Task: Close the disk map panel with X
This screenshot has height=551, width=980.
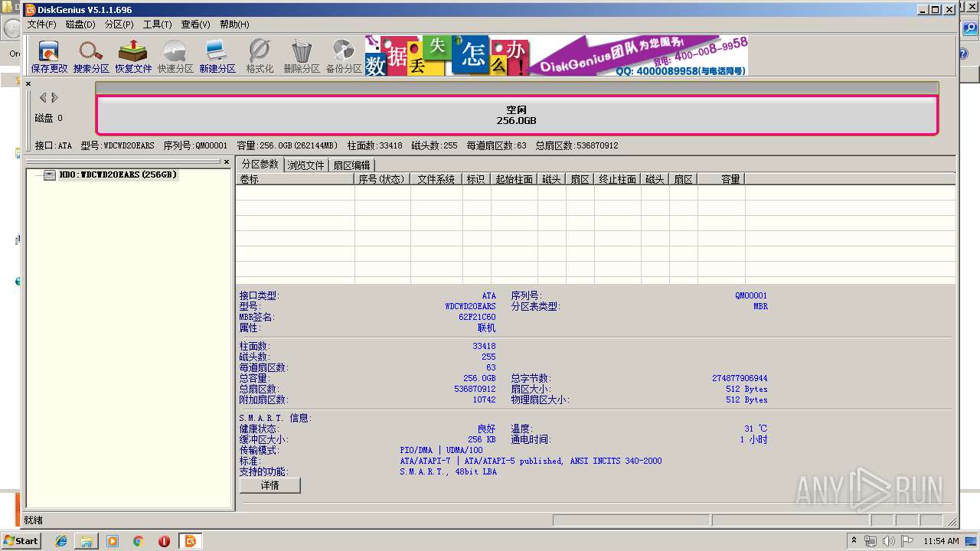Action: pyautogui.click(x=28, y=83)
